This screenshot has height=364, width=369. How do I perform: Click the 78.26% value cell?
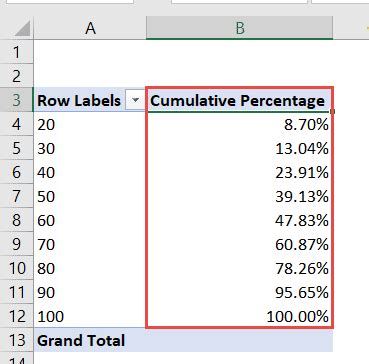tap(239, 268)
